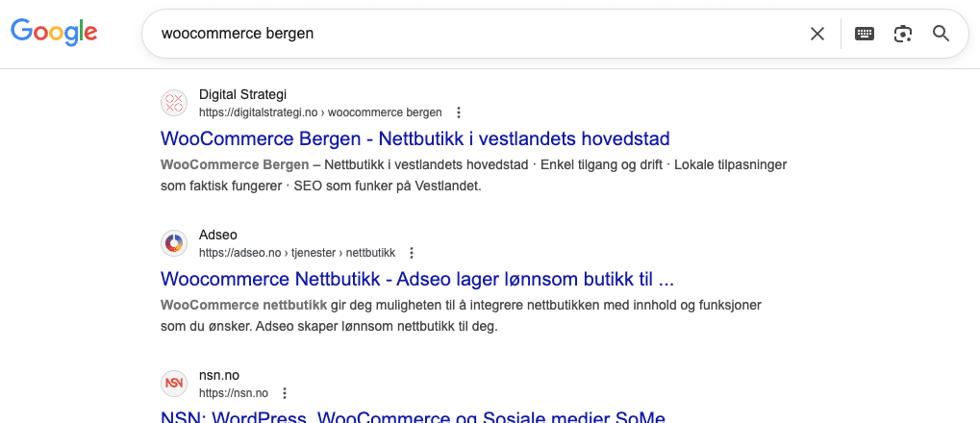The height and width of the screenshot is (423, 980).
Task: Open the WooCommerce Bergen - Nettbutikk result
Action: coord(415,138)
